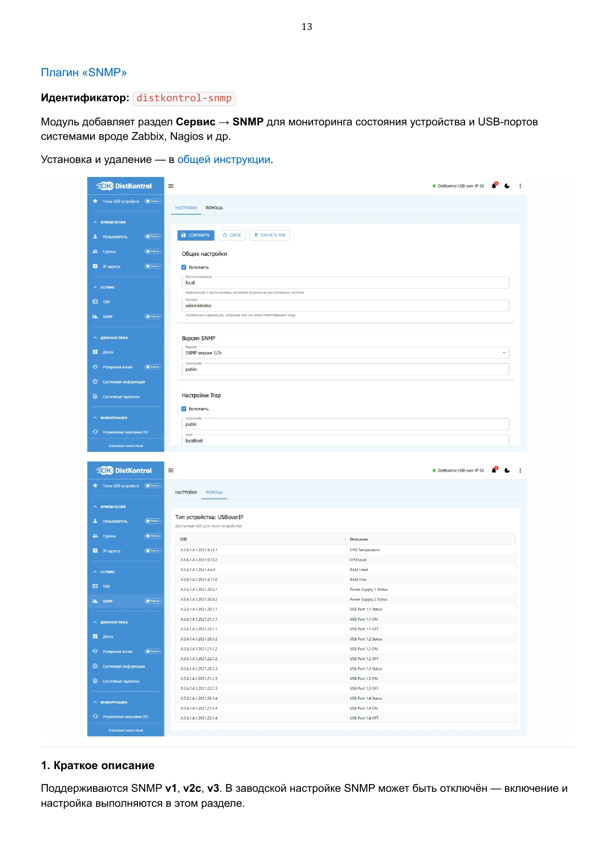Open the SNMP версия 1/2c dropdown

(x=345, y=353)
